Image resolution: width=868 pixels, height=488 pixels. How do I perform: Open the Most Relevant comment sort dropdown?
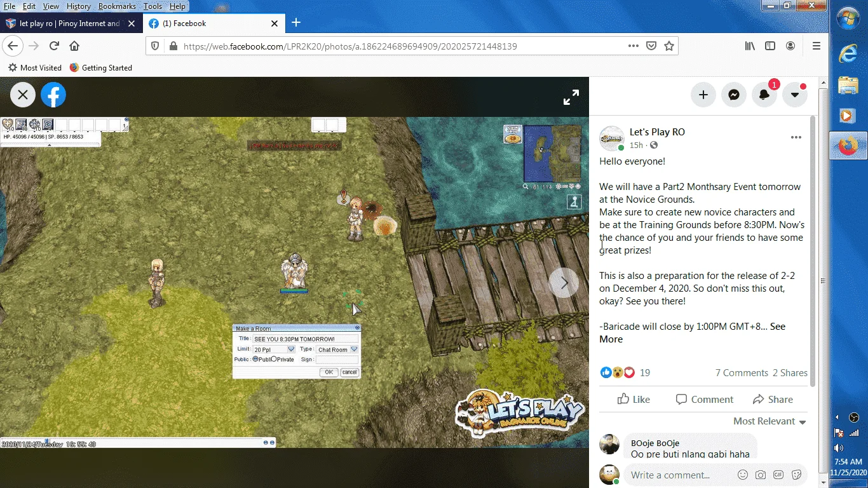[770, 421]
